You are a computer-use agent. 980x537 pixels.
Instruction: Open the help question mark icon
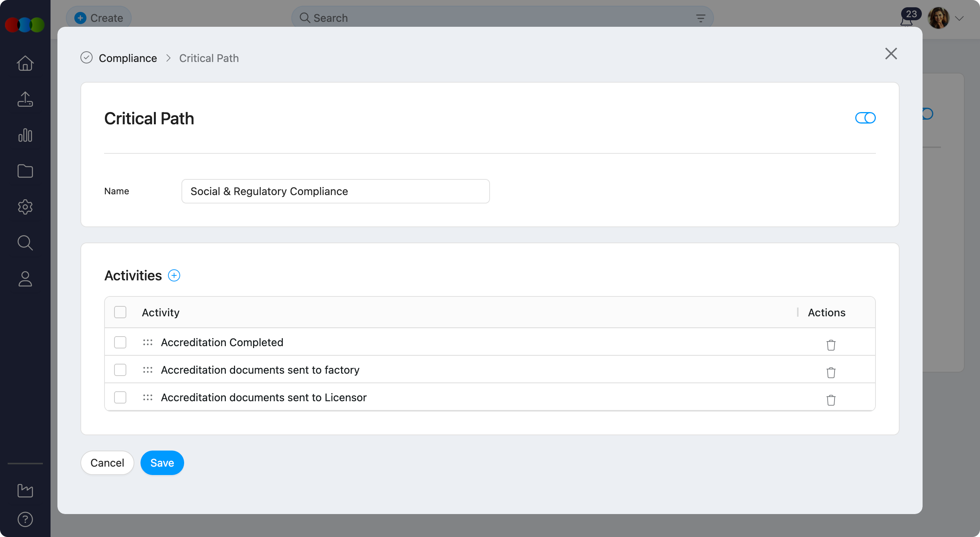25,519
